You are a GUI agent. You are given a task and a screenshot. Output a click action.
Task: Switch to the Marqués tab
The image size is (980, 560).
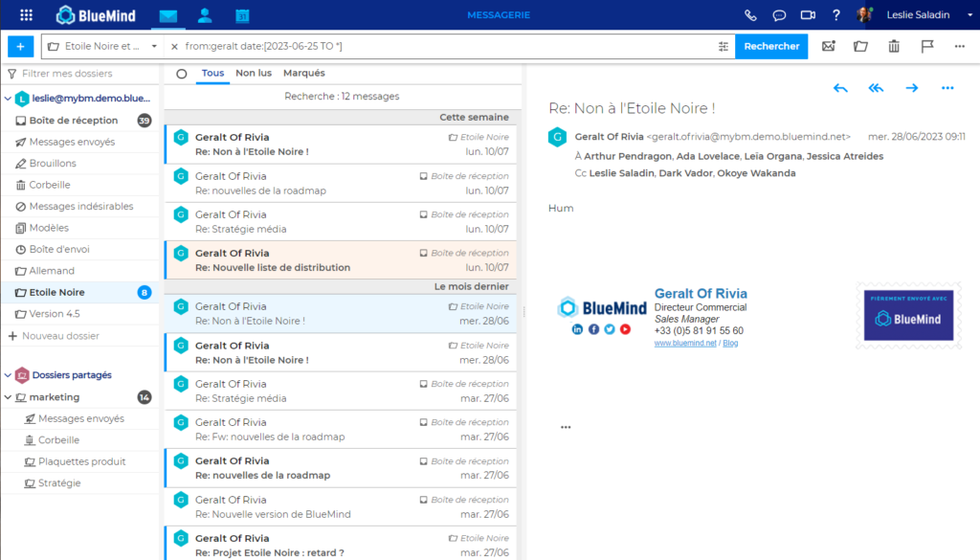click(304, 73)
